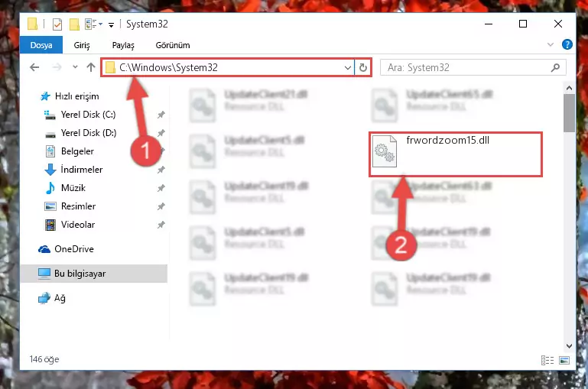Viewport: 588px width, 389px height.
Task: Refresh the System32 folder
Action: [362, 68]
